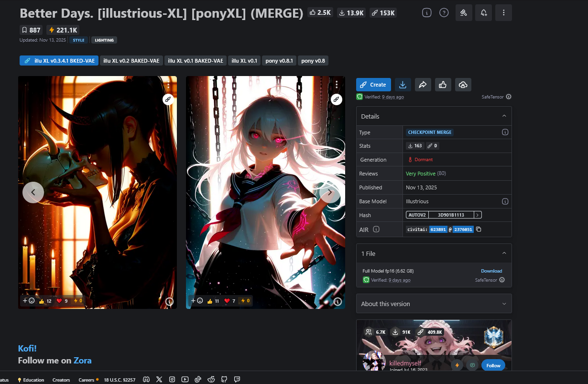Click the STYLE tag badge
This screenshot has width=588, height=384.
click(79, 40)
